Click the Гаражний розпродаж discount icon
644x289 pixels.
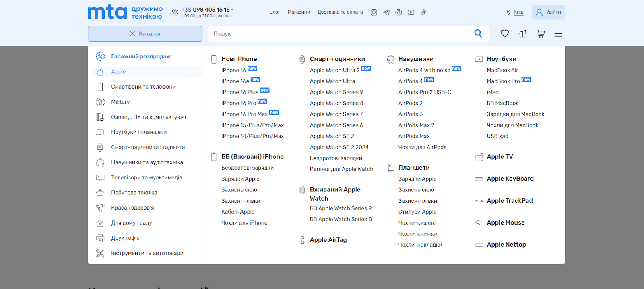100,57
